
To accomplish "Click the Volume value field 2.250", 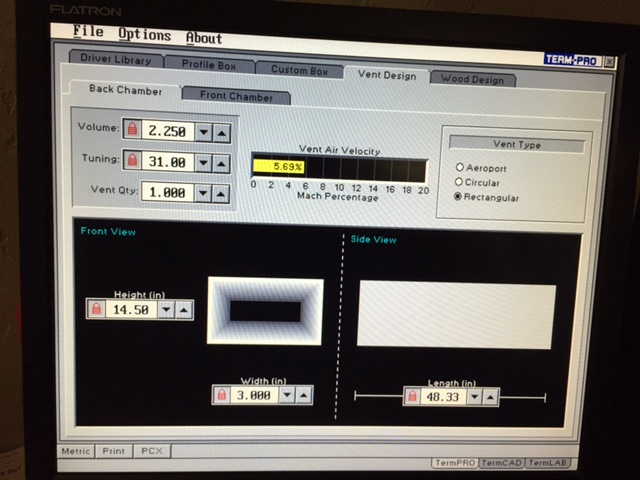I will click(167, 131).
